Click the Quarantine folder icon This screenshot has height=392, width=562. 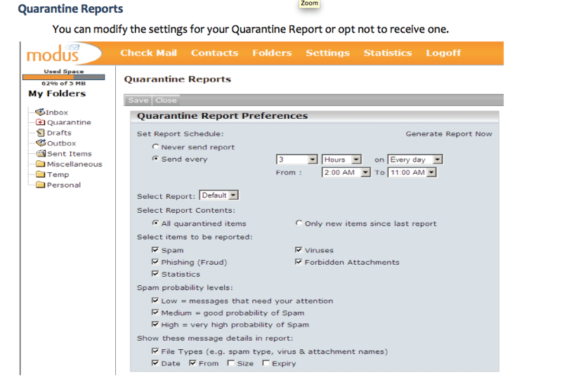[x=41, y=122]
